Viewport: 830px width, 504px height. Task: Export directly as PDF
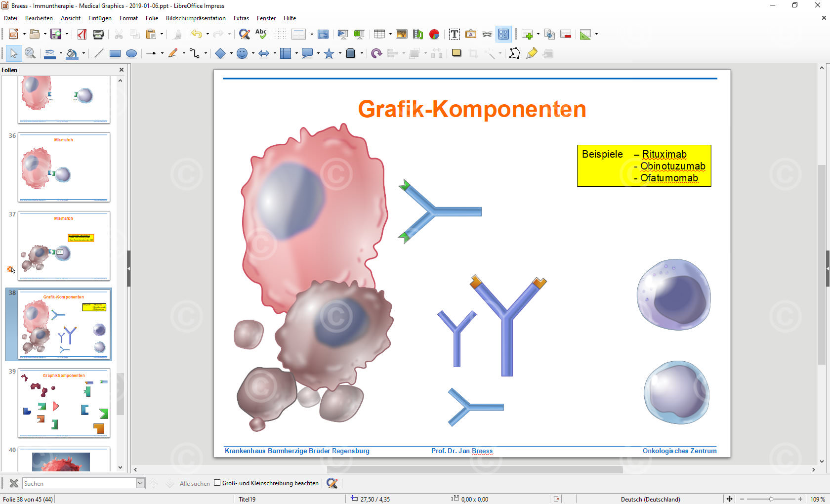[82, 34]
